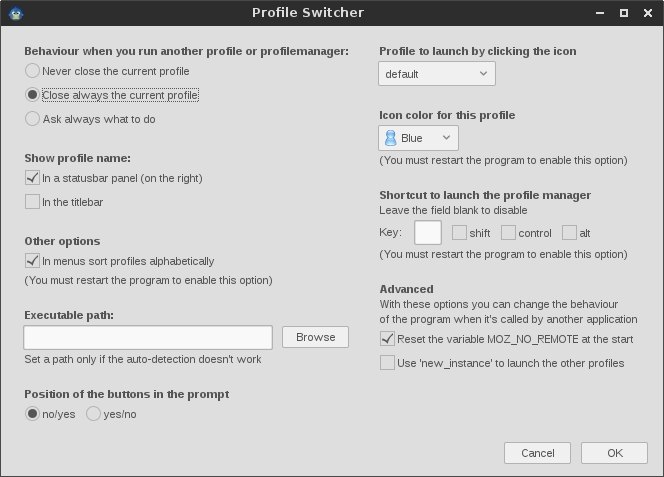
Task: Select Ask always what to do
Action: [32, 119]
